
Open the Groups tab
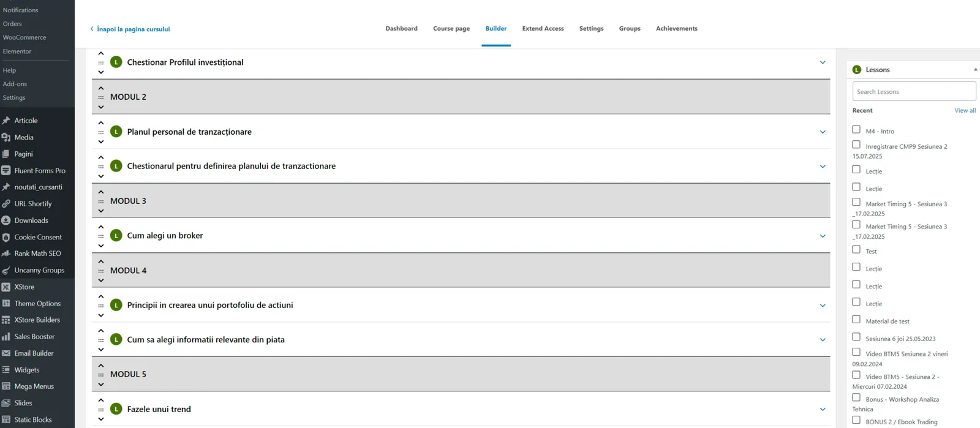[630, 29]
